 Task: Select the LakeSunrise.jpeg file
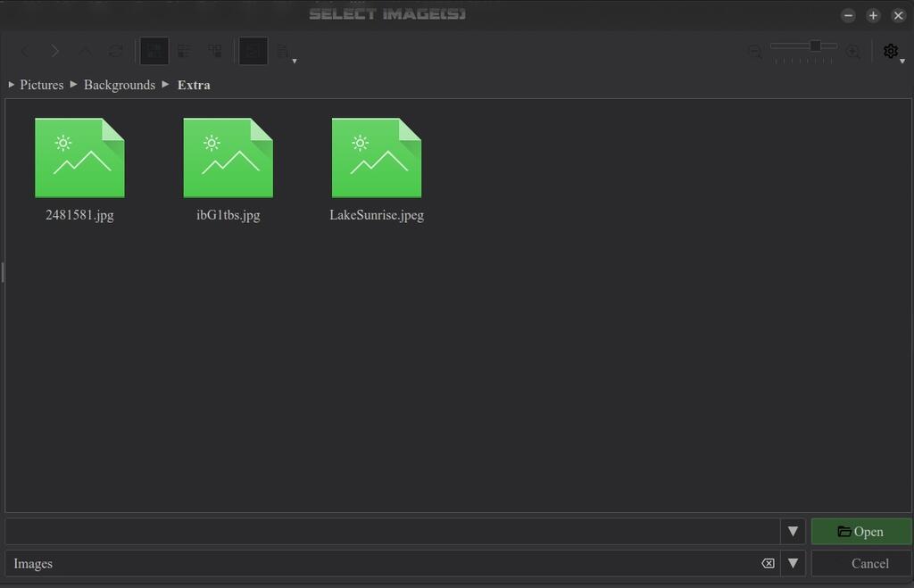pos(377,170)
